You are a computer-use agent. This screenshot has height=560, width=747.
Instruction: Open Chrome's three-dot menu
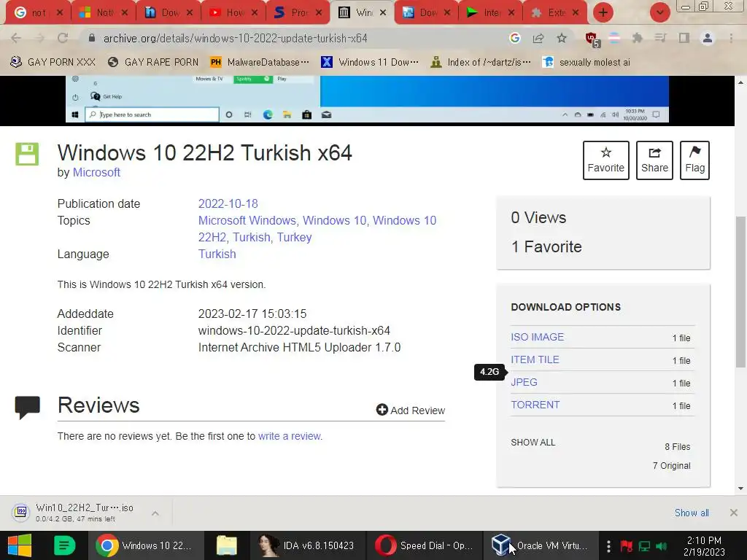731,38
